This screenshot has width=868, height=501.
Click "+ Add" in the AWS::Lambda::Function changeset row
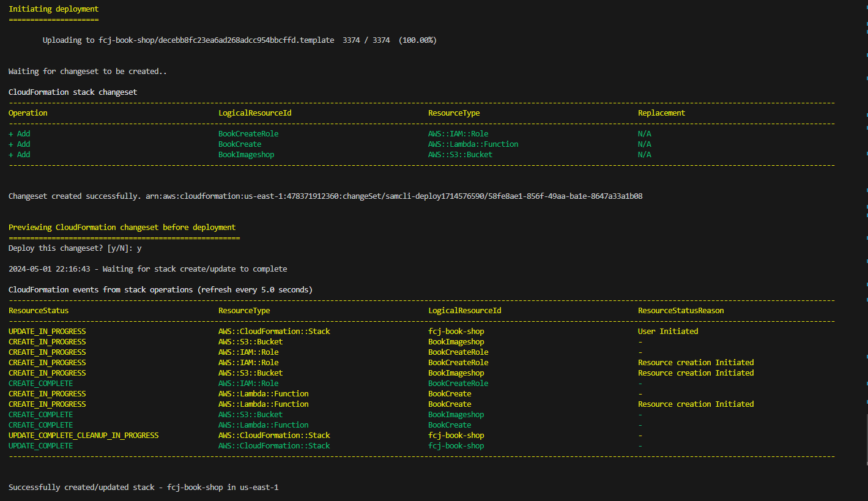[x=19, y=144]
